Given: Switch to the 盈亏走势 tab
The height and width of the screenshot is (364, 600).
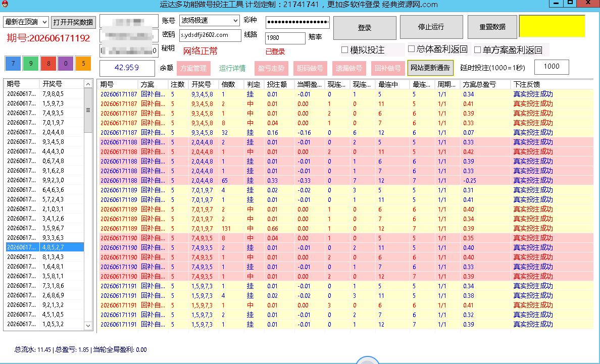Looking at the screenshot, I should coord(271,69).
